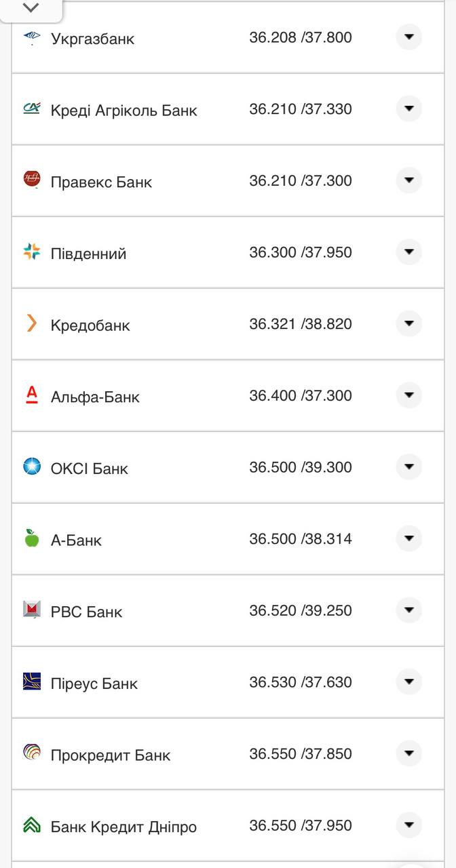The width and height of the screenshot is (456, 868).
Task: Click the Південний bank logo icon
Action: [x=32, y=252]
